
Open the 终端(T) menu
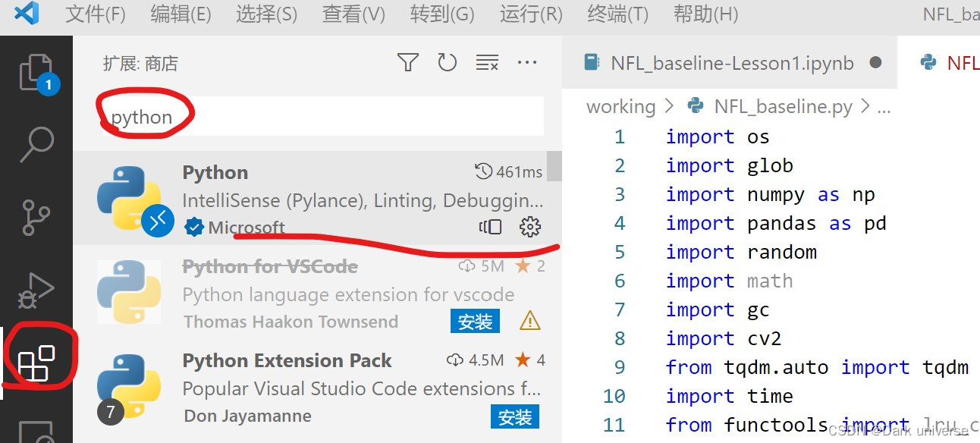click(x=617, y=14)
